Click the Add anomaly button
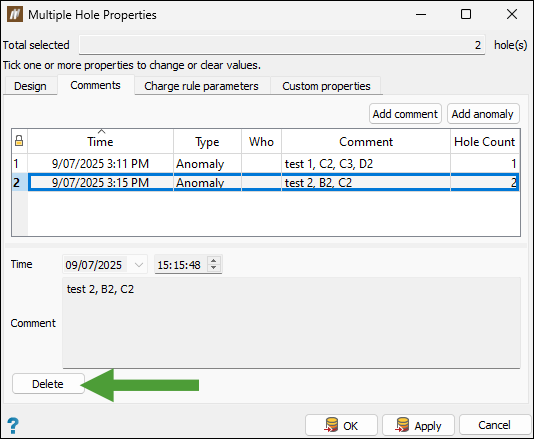 tap(483, 114)
